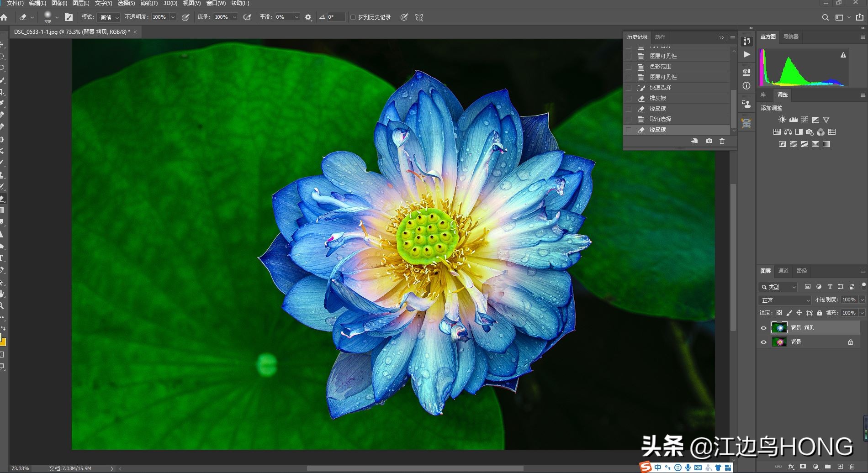Hide the 背景 拷贝 layer

coord(763,327)
